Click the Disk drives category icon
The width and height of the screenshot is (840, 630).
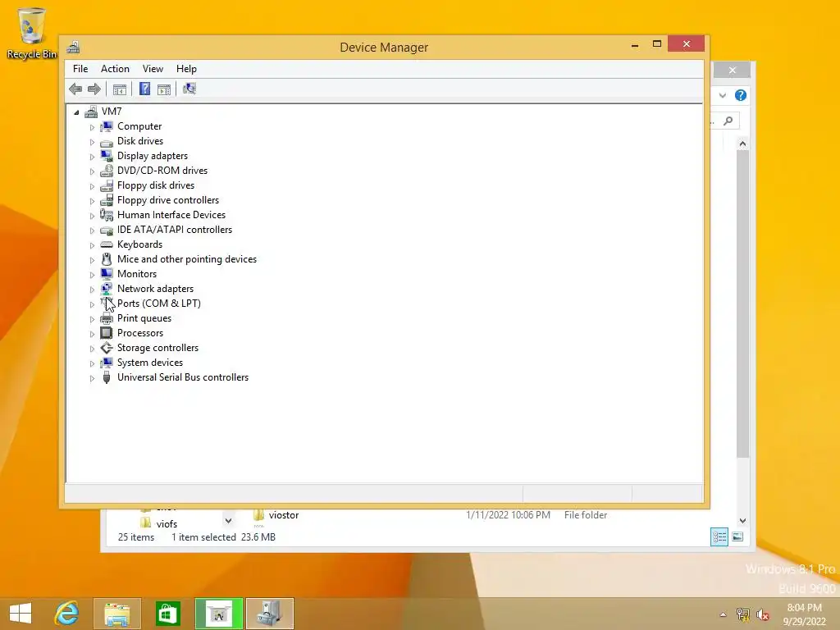coord(107,141)
